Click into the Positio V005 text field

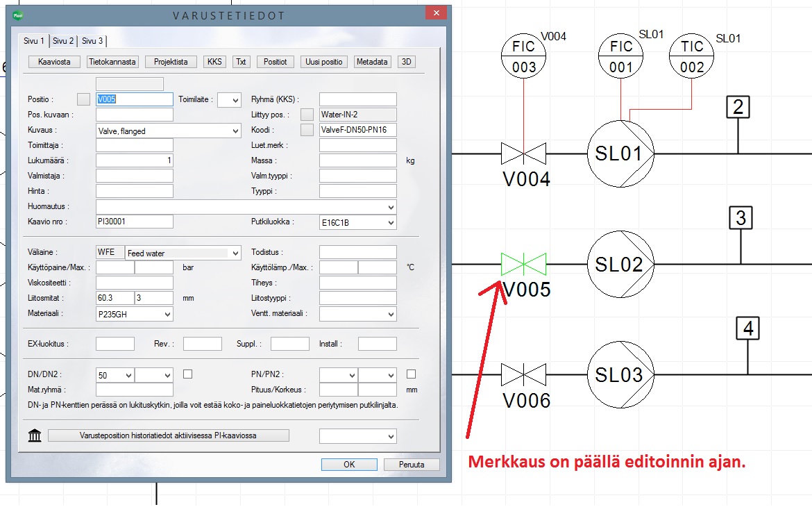click(x=135, y=99)
